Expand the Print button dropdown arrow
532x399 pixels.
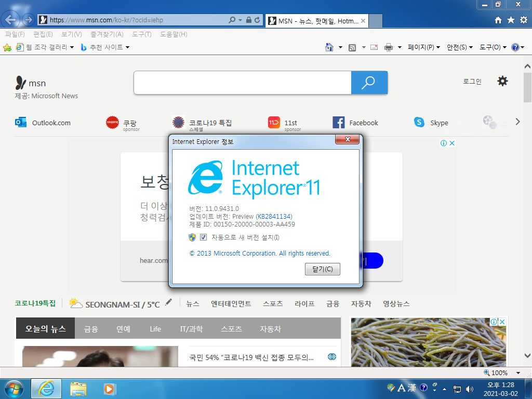400,47
